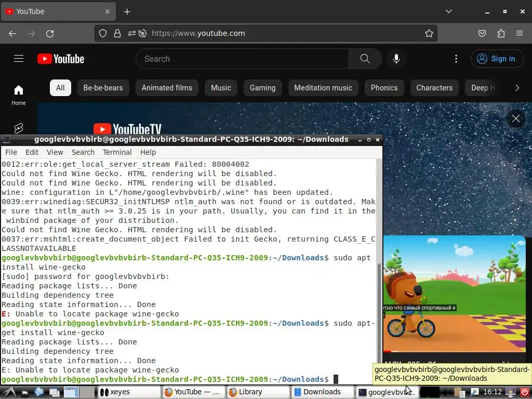This screenshot has height=399, width=532.
Task: Open the terminal Search menu
Action: point(83,152)
